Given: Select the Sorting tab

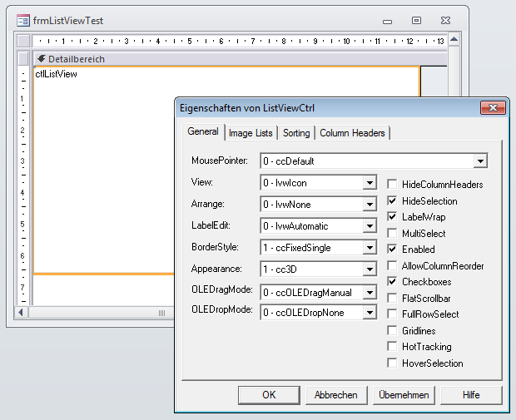Looking at the screenshot, I should tap(296, 133).
